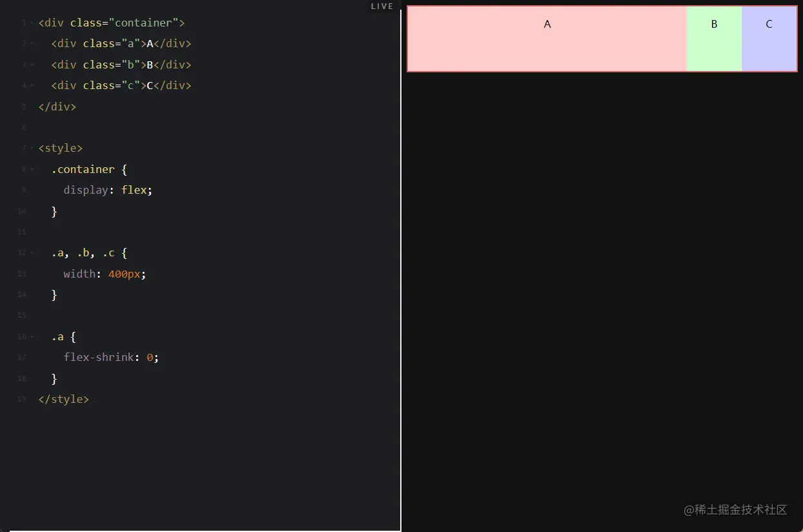Fold the style tag at line 7

coord(32,148)
